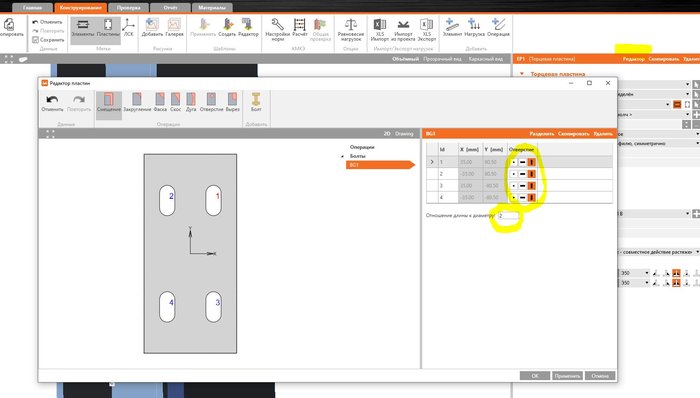Viewport: 700px width, 398px height.
Task: Collapse the Болты tree node
Action: tap(342, 156)
